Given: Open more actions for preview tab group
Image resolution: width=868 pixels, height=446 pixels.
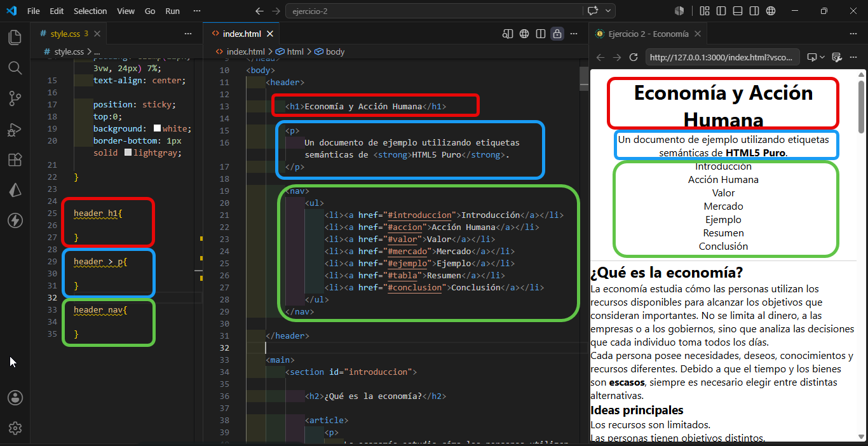Looking at the screenshot, I should click(853, 34).
